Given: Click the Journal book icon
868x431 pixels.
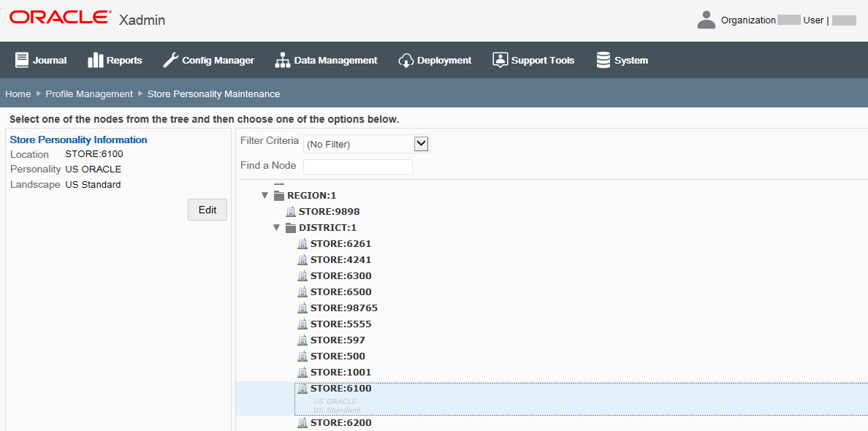Looking at the screenshot, I should (22, 60).
